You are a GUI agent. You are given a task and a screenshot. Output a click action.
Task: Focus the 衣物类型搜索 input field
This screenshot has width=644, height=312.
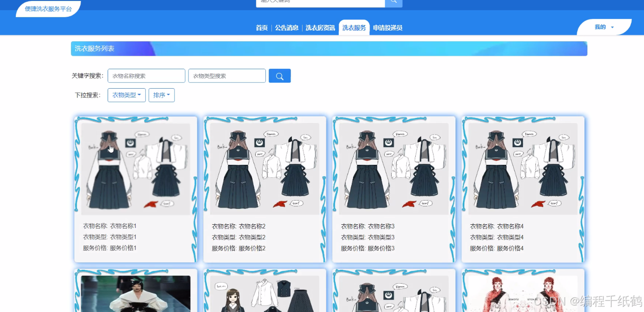click(x=227, y=76)
